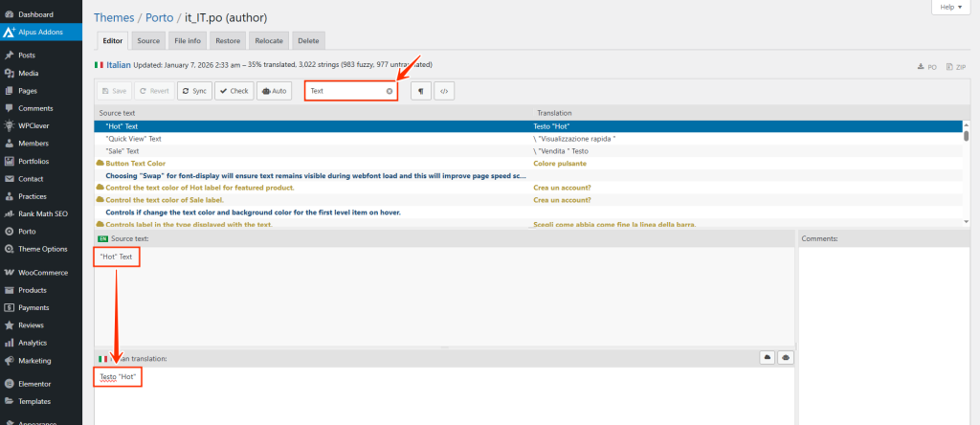Toggle invisible characters with the pilcrow icon
980x425 pixels.
pos(420,91)
